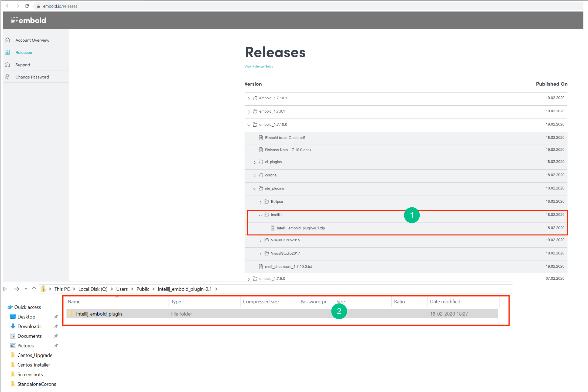588x392 pixels.
Task: Expand the embold_1.7.10.1 folder chevron
Action: (249, 99)
